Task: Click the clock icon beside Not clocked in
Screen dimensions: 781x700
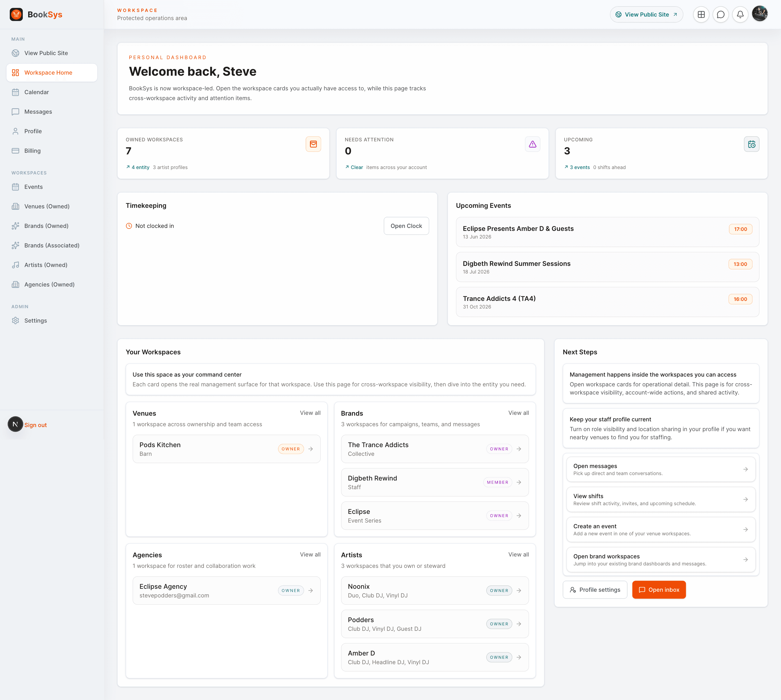Action: tap(129, 226)
